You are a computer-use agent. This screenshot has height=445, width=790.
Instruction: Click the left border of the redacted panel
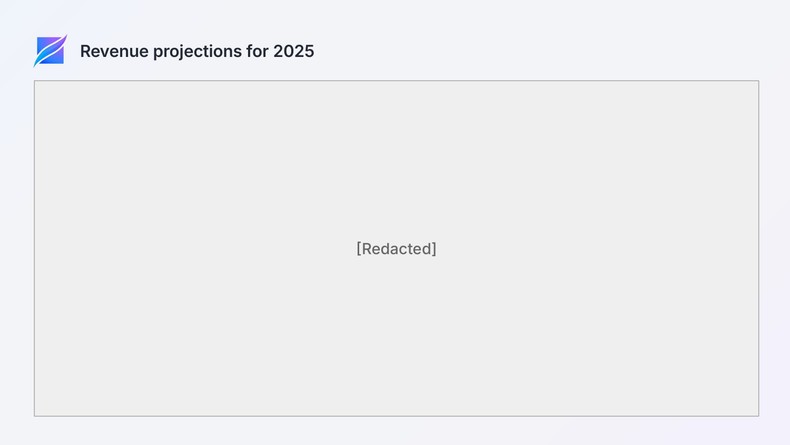(x=34, y=249)
